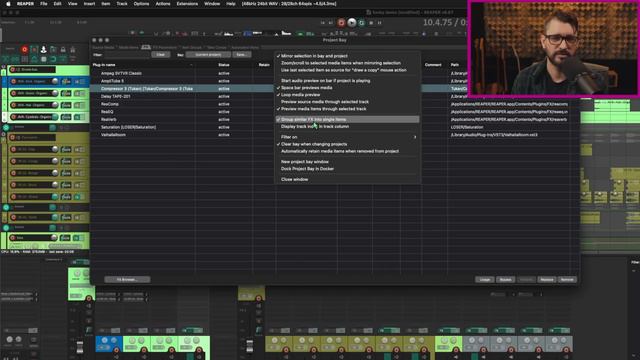Click the red circle icon in main toolbar

click(24, 49)
